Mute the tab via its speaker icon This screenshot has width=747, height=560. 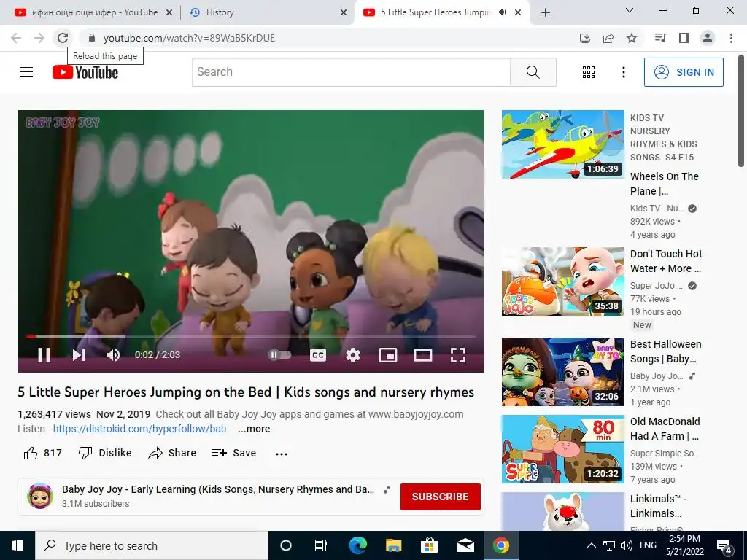[502, 12]
